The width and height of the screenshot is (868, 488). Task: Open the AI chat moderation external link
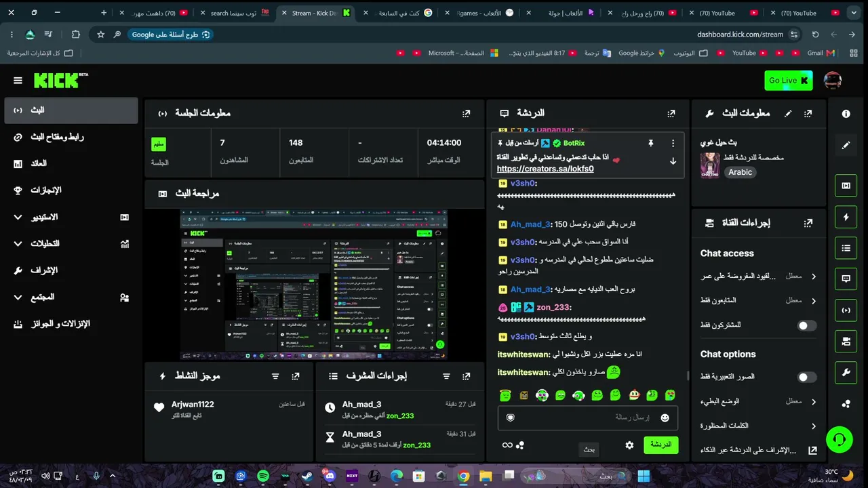[x=812, y=450]
